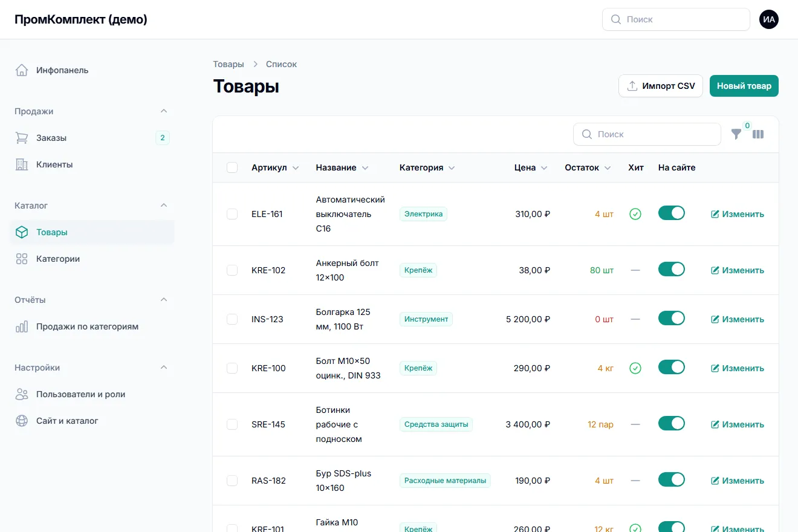Click the edit pencil icon for RAS-182
Viewport: 798px width, 532px height.
click(715, 481)
